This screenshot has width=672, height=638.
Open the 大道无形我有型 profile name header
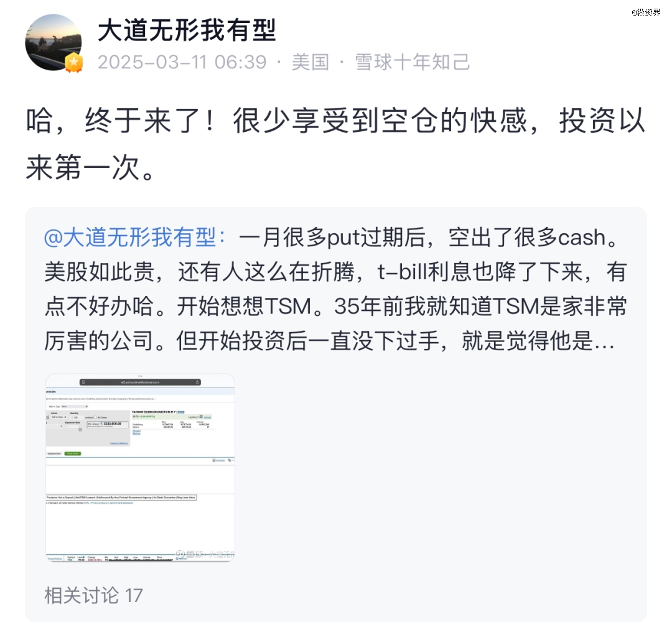187,30
